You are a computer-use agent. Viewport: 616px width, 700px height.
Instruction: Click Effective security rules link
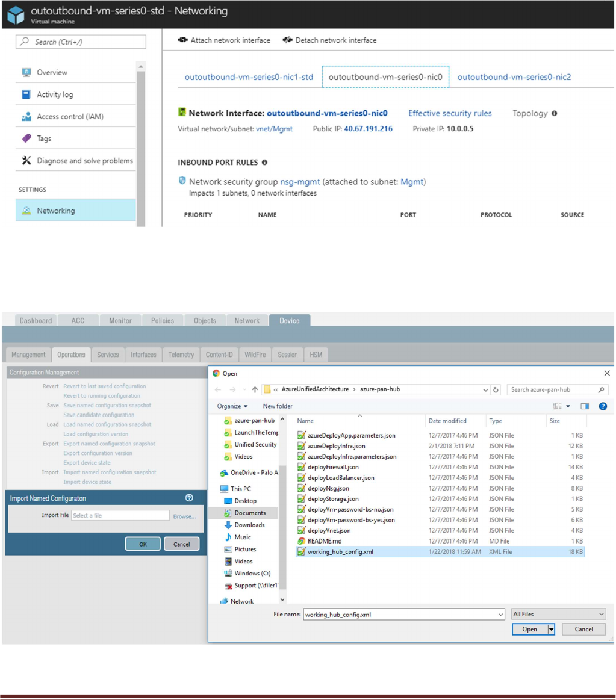[x=450, y=113]
